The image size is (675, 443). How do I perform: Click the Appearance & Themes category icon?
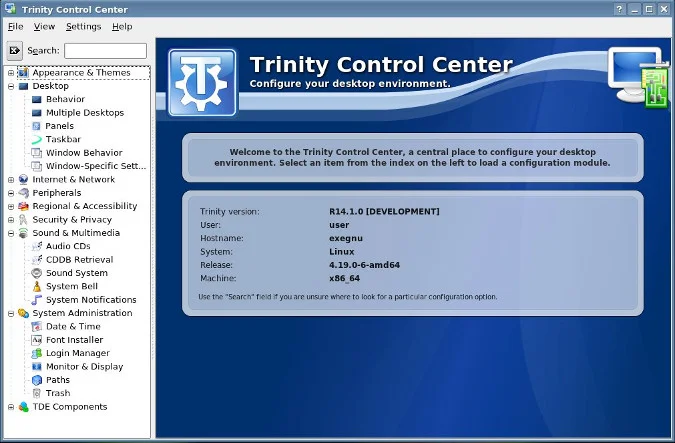23,73
